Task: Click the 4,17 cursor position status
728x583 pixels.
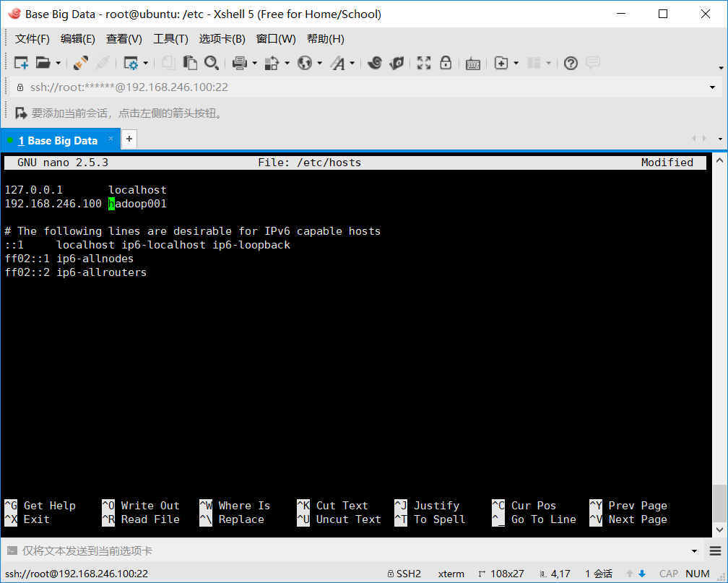Action: (x=555, y=574)
